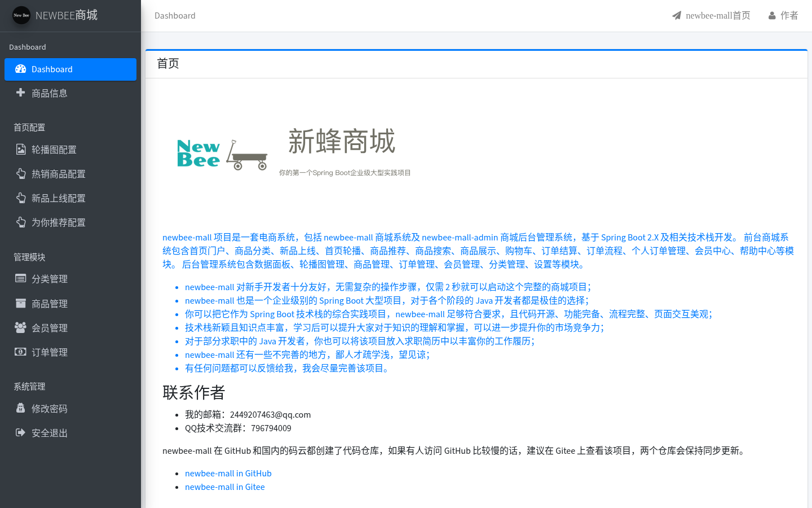Click 作者 link in top bar
This screenshot has height=508, width=812.
point(783,16)
